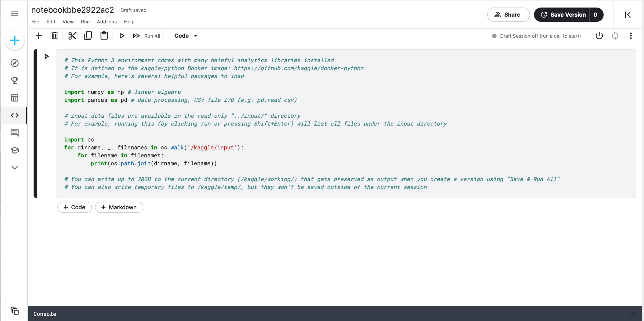Screen dimensions: 644x321
Task: Click the Share button
Action: [508, 15]
